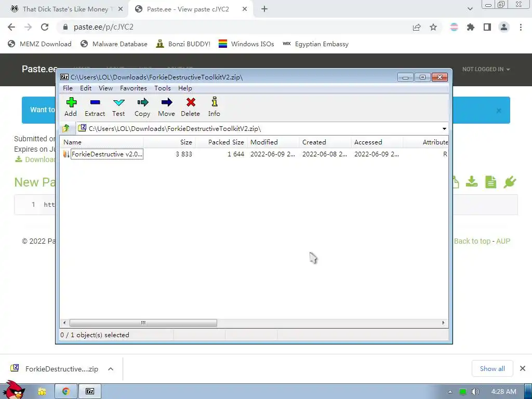Image resolution: width=532 pixels, height=399 pixels.
Task: Go back in Chrome
Action: pos(11,27)
